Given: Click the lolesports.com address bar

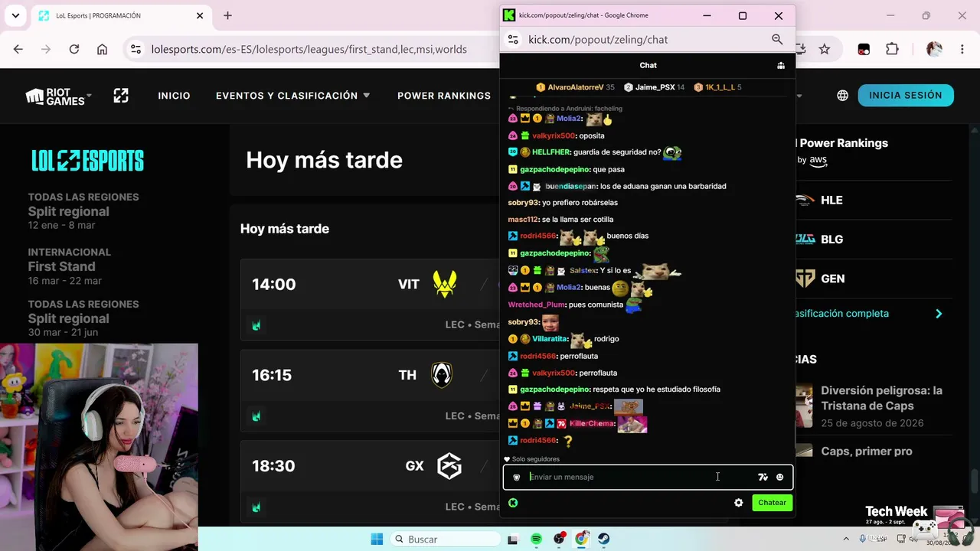Looking at the screenshot, I should [x=309, y=49].
